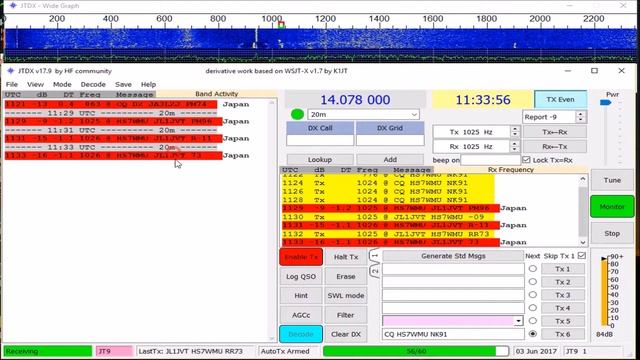The height and width of the screenshot is (360, 640).
Task: Click the Tx 3 button
Action: [563, 295]
